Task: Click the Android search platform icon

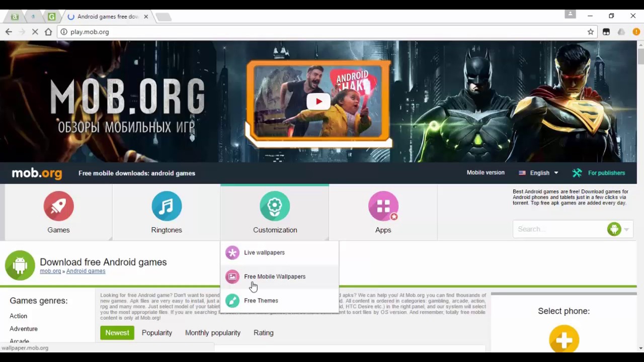Action: (614, 229)
